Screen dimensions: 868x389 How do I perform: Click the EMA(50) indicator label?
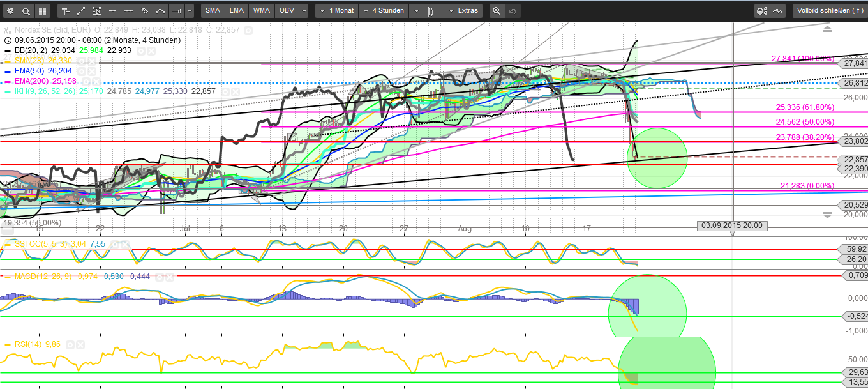[x=31, y=72]
